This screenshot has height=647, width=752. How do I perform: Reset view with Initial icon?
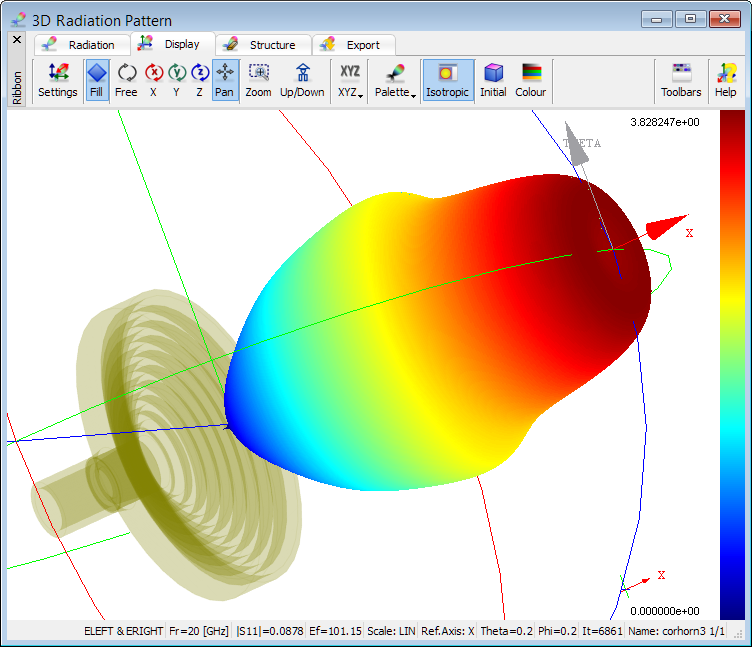[493, 80]
